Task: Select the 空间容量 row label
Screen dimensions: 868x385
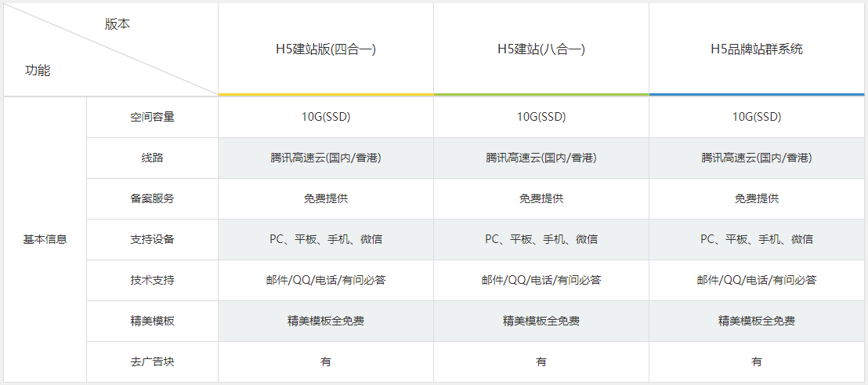Action: point(153,117)
